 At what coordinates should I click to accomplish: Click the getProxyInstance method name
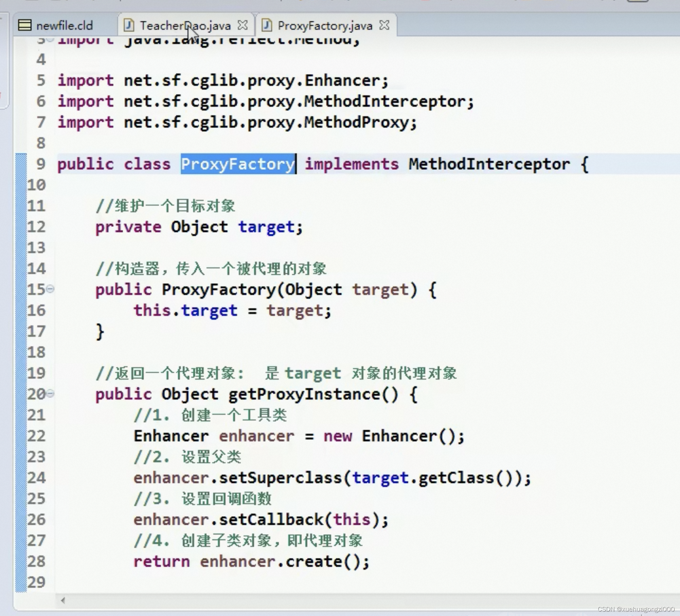(304, 394)
